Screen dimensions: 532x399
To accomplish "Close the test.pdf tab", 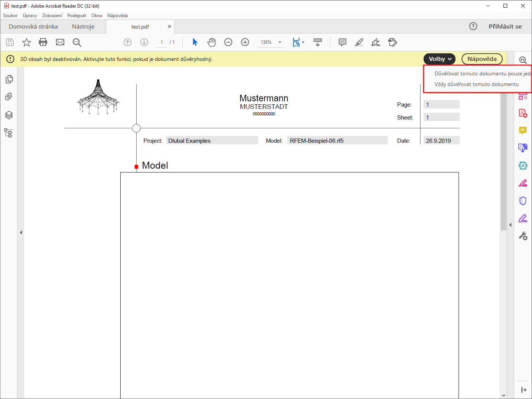I will [x=170, y=27].
